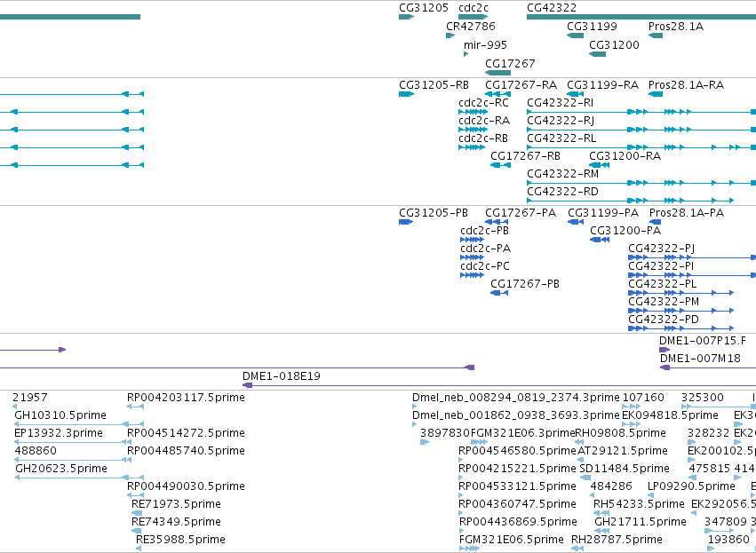Click protein cdc2c-PB

(x=472, y=240)
